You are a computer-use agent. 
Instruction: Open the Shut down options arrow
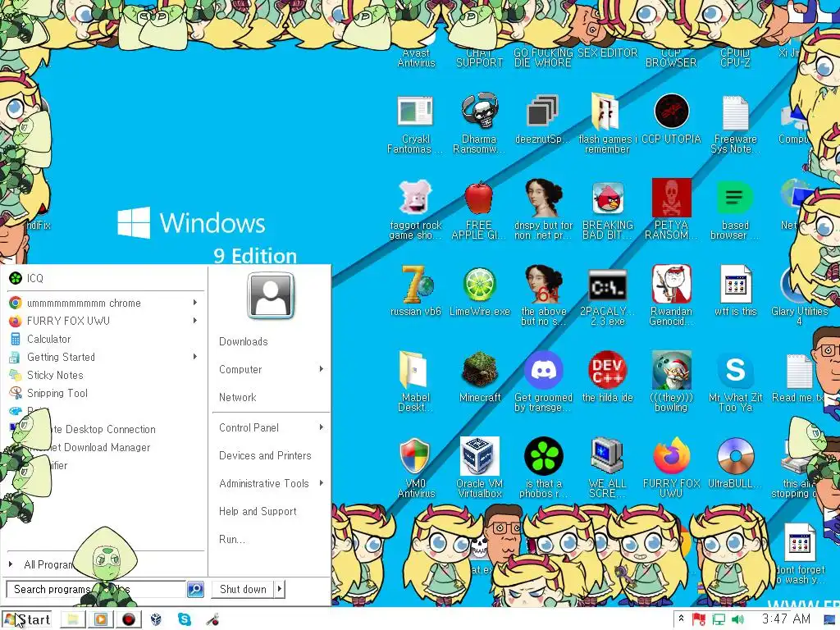(279, 589)
